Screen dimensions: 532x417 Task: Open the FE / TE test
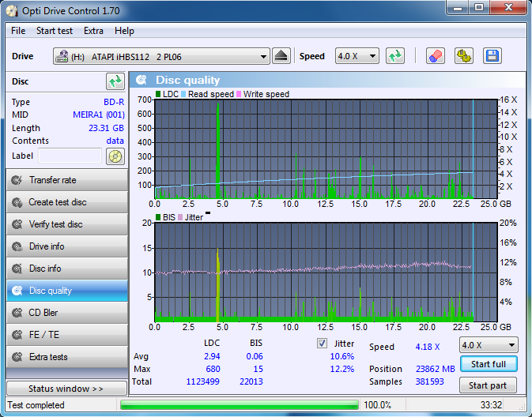tap(66, 335)
